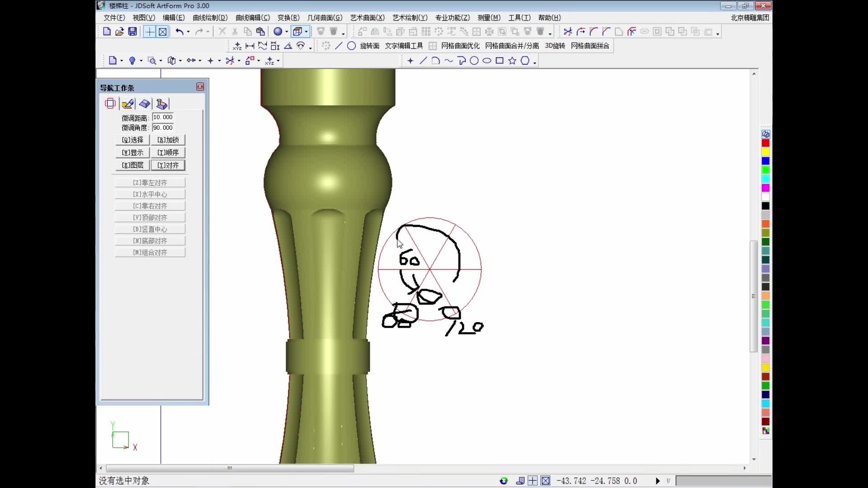Pick the red color swatch
Viewport: 868px width, 488px height.
pos(765,143)
